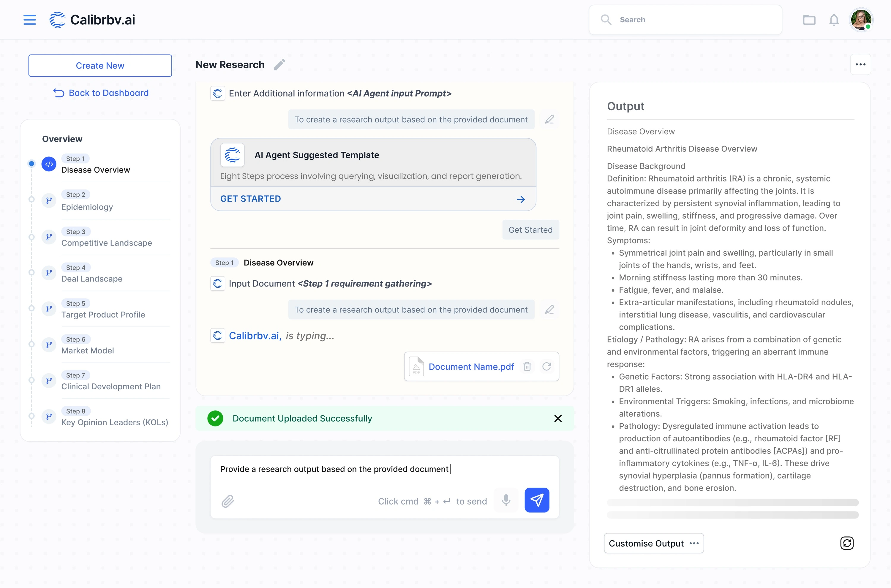Open the hamburger navigation menu
Image resolution: width=891 pixels, height=588 pixels.
[x=30, y=20]
